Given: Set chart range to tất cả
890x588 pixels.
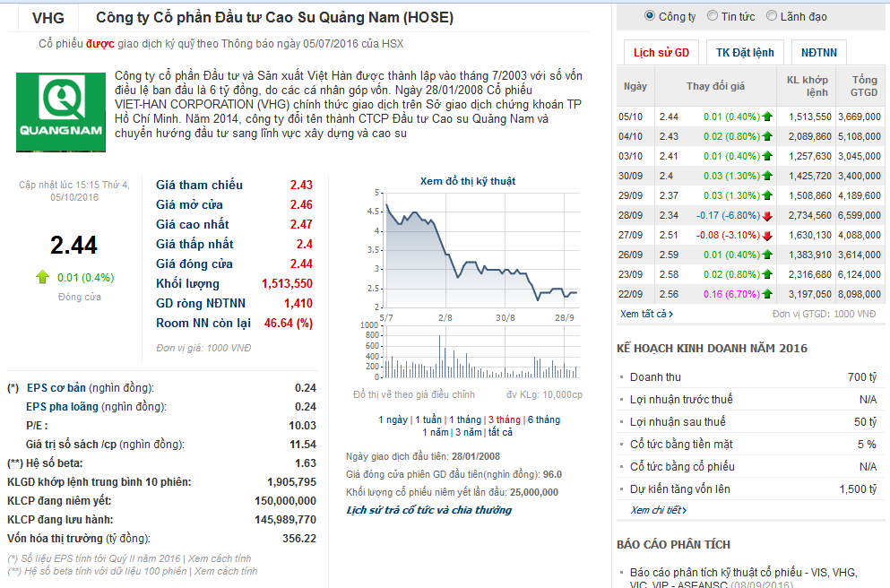Looking at the screenshot, I should tap(500, 432).
